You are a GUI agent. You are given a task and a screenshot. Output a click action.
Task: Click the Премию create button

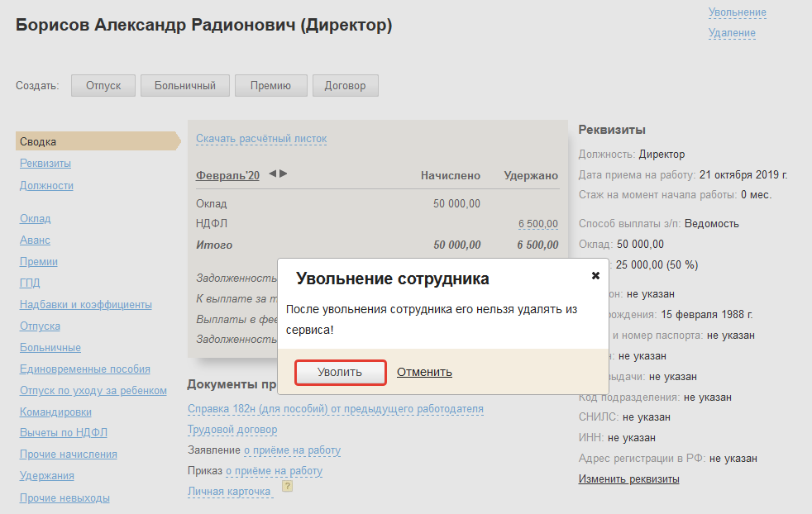pyautogui.click(x=270, y=85)
